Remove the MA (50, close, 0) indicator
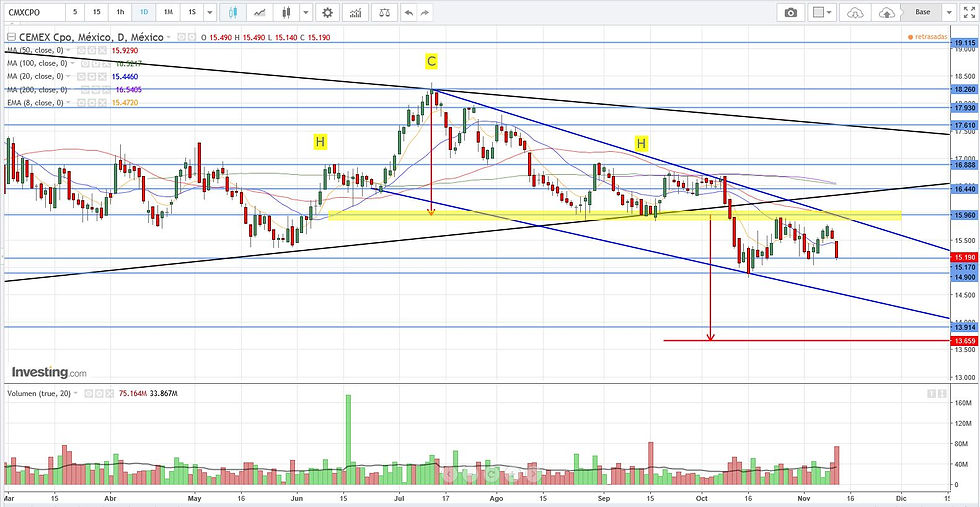Screen dimensions: 980x507 point(102,51)
